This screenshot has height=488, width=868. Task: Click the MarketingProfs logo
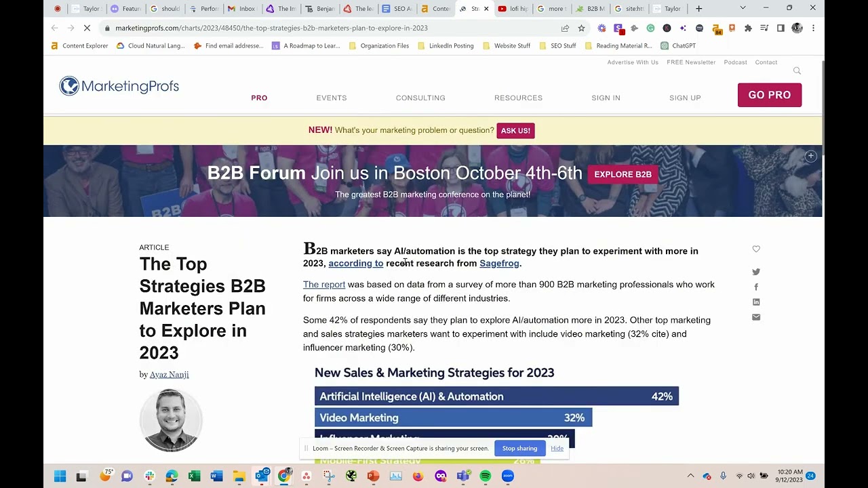(x=119, y=86)
